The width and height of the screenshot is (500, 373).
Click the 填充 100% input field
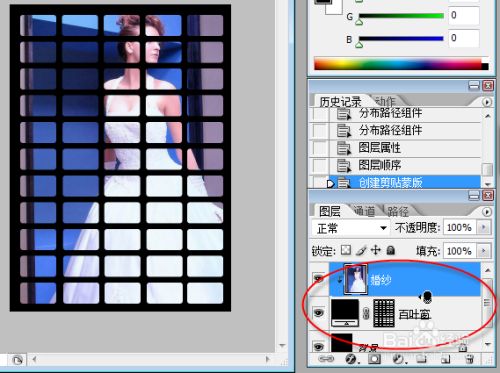coord(459,250)
